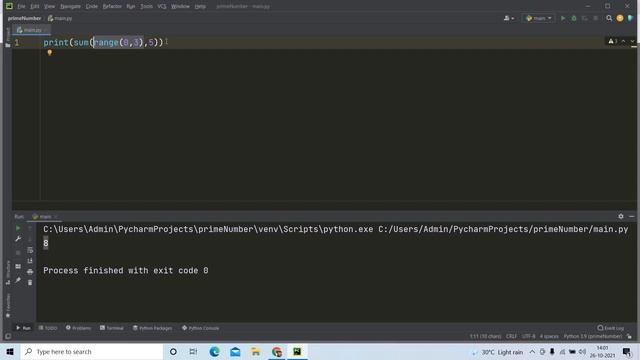640x360 pixels.
Task: Open the Run menu
Action: coord(131,7)
